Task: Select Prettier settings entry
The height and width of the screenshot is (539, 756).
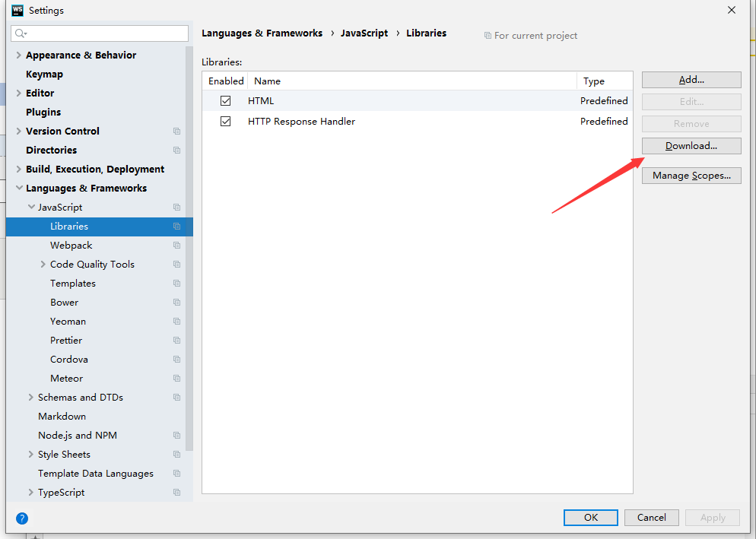Action: tap(66, 341)
